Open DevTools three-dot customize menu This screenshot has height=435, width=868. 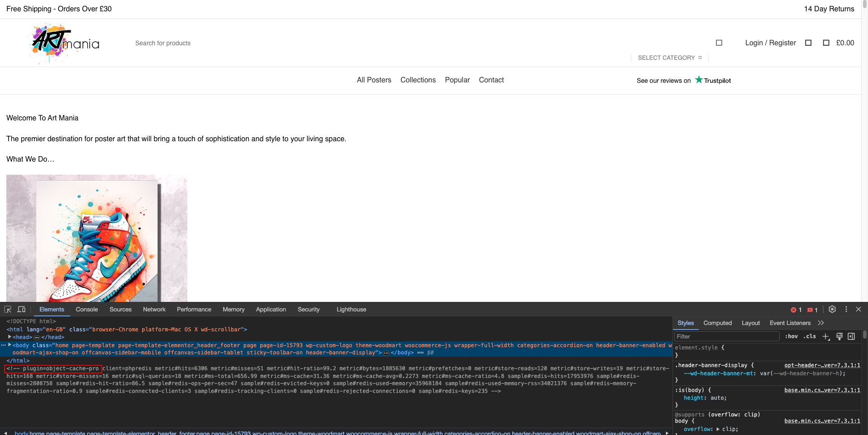click(x=846, y=309)
